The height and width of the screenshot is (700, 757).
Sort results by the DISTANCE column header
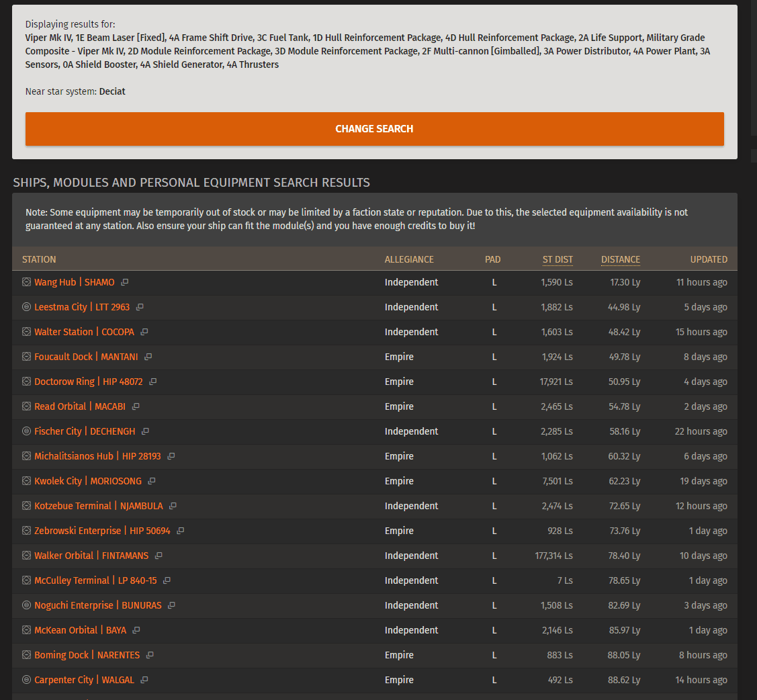[x=620, y=259]
